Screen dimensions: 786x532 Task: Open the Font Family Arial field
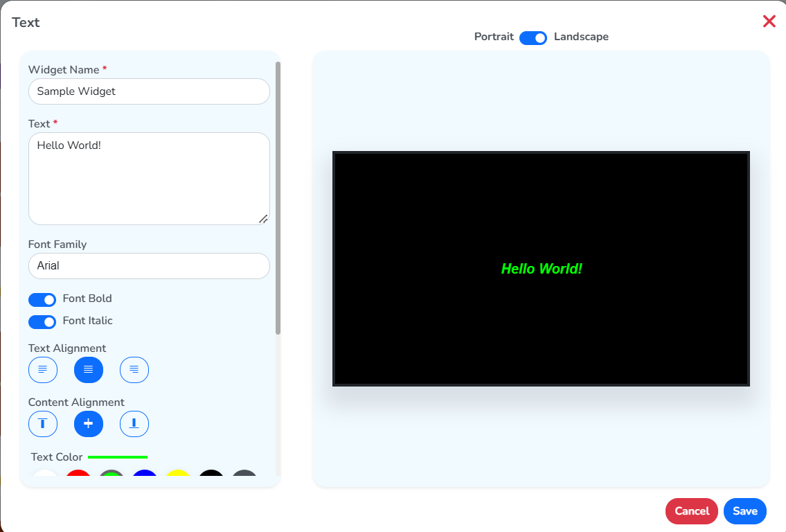(149, 266)
